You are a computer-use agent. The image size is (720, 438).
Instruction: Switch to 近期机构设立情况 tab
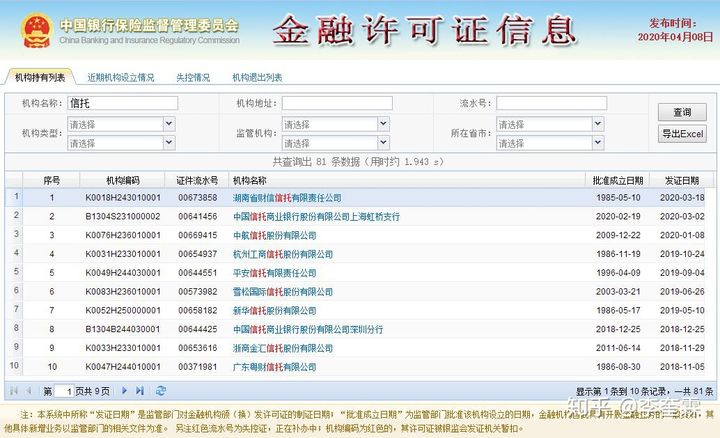tap(121, 78)
